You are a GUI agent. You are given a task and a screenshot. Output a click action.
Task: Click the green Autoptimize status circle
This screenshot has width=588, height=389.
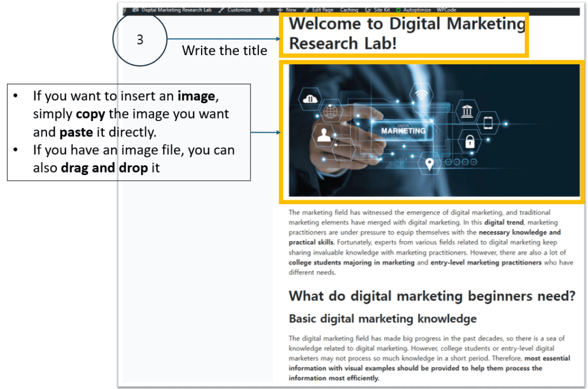click(398, 10)
